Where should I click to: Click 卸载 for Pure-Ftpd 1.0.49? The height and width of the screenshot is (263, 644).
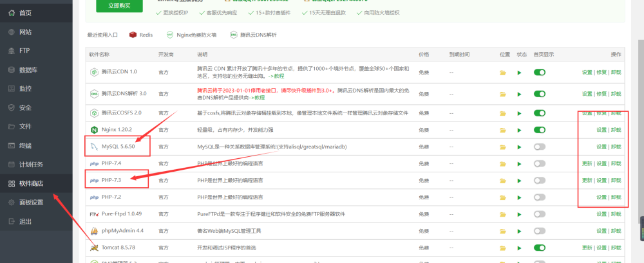pos(616,213)
